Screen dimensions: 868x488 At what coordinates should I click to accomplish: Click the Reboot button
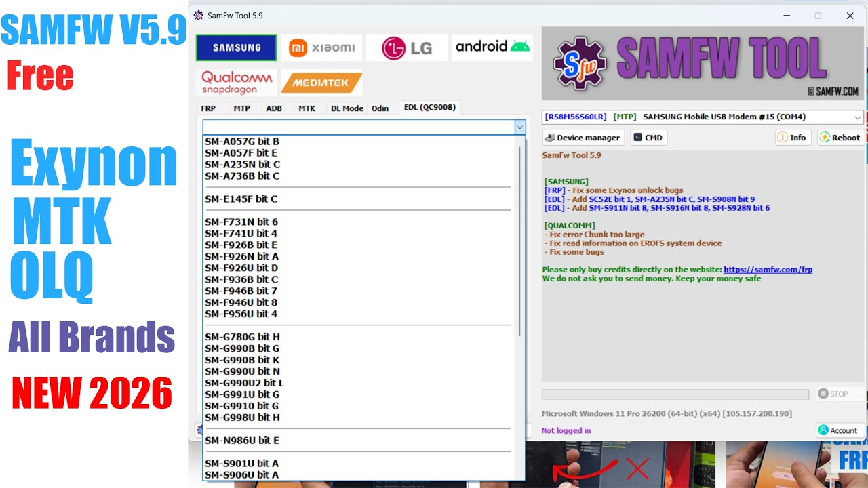coord(840,138)
